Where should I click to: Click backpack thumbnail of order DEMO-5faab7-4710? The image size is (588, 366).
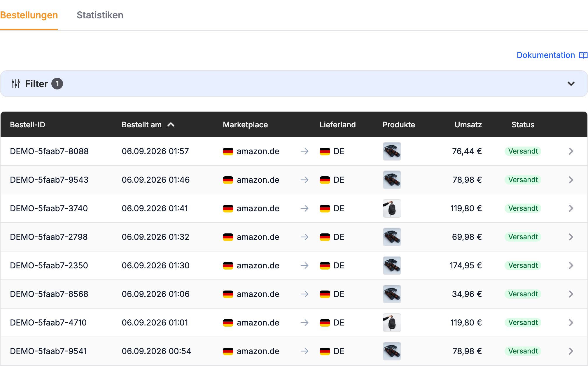pyautogui.click(x=392, y=323)
